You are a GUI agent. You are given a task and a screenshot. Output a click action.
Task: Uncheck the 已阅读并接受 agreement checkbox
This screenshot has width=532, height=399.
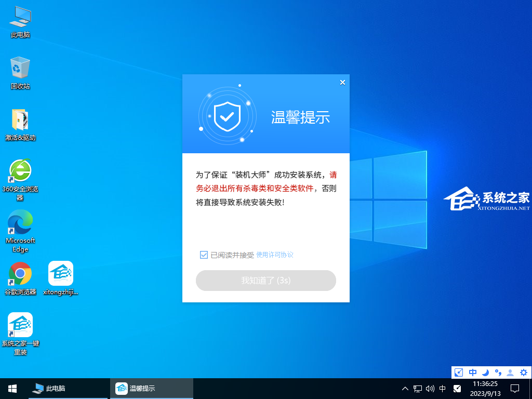(x=204, y=255)
